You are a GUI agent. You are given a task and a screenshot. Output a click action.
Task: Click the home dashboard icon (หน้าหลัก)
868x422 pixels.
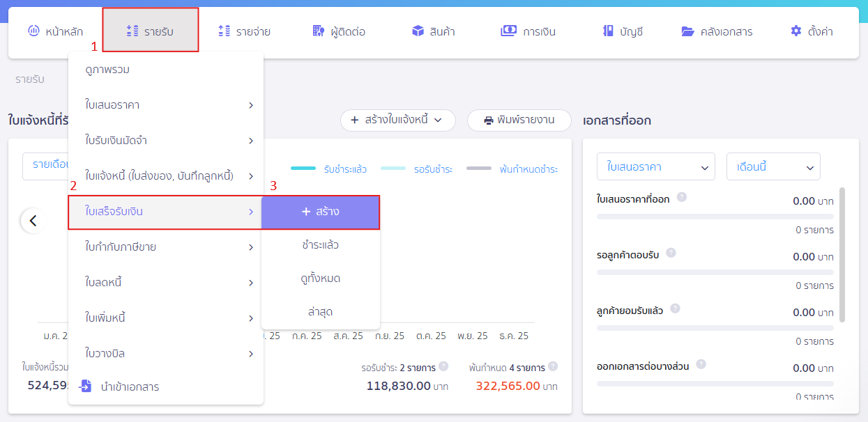(x=33, y=31)
